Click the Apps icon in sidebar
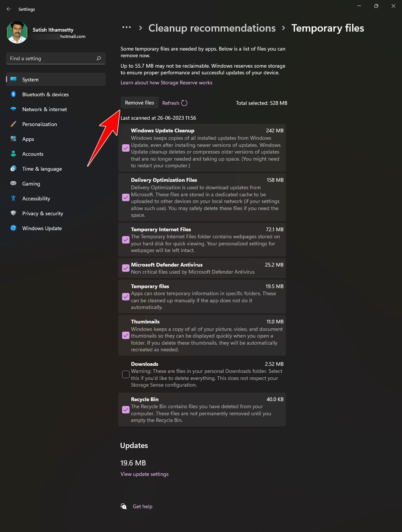This screenshot has width=402, height=532. (13, 139)
